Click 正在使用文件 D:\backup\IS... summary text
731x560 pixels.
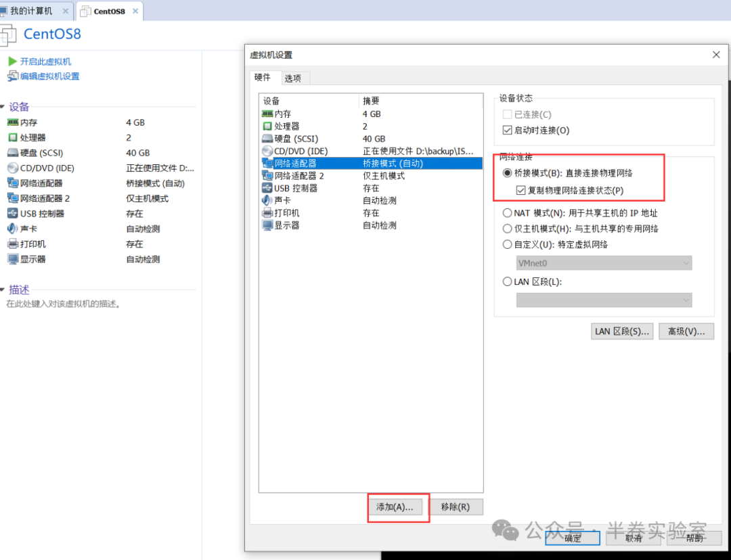point(418,151)
